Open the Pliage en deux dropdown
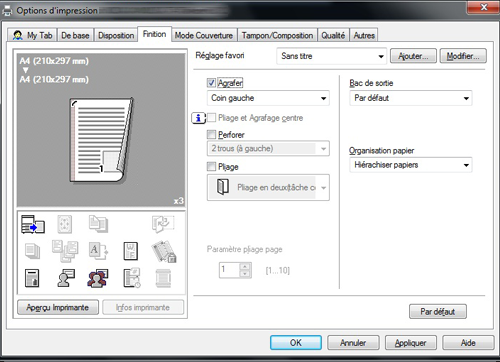 [268, 187]
